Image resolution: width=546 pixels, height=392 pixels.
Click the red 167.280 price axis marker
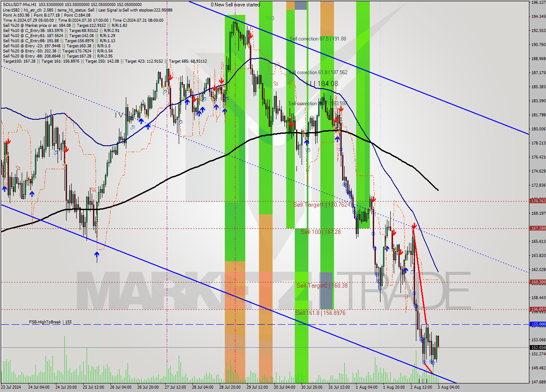pyautogui.click(x=537, y=228)
